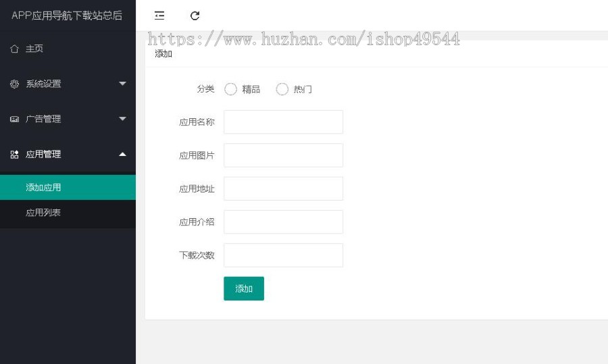Screen dimensions: 608x364
Task: Click the 精品 radio label text
Action: [x=251, y=89]
